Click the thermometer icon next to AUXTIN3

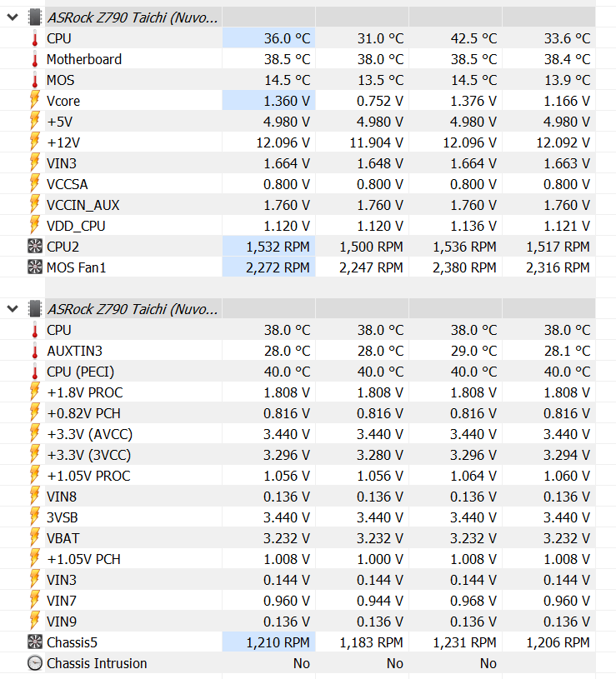point(35,351)
